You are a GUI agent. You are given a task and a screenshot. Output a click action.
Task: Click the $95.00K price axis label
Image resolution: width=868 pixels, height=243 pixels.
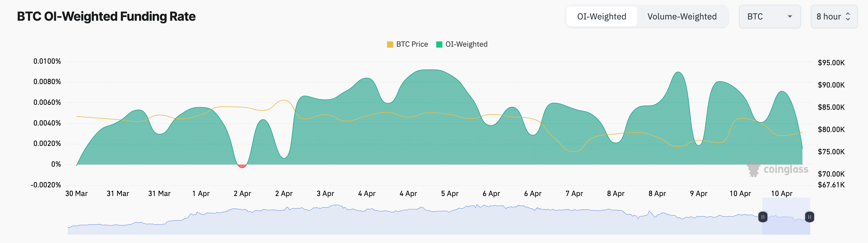pos(831,63)
